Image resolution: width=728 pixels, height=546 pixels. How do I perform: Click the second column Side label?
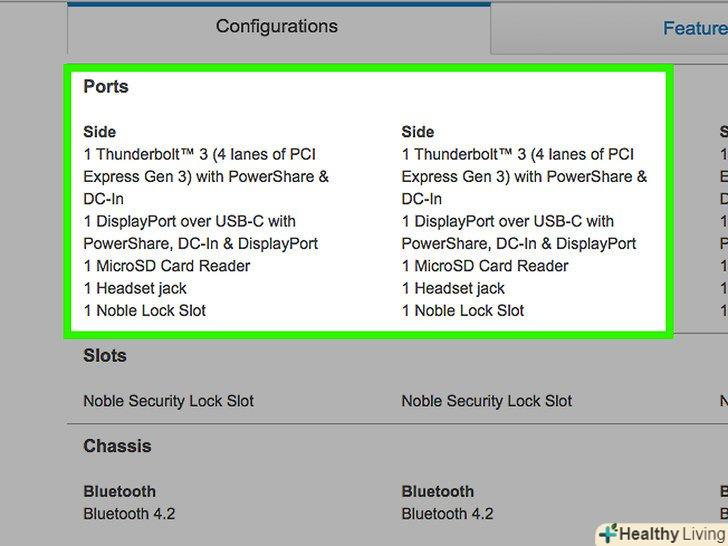coord(418,132)
